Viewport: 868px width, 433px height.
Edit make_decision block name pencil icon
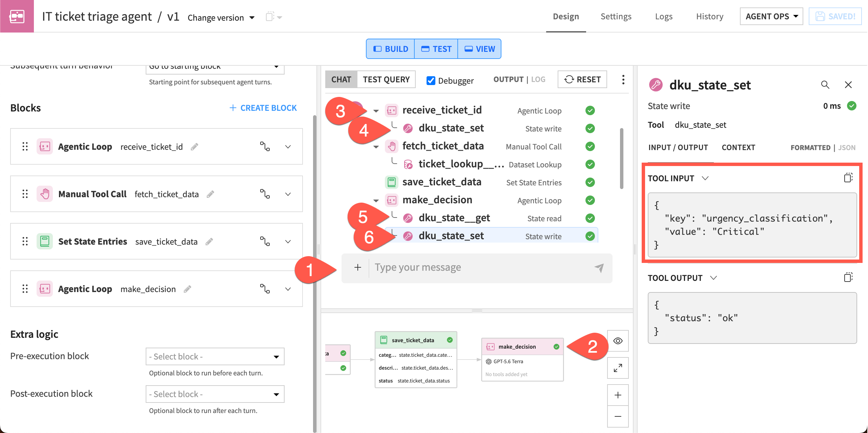pos(187,289)
